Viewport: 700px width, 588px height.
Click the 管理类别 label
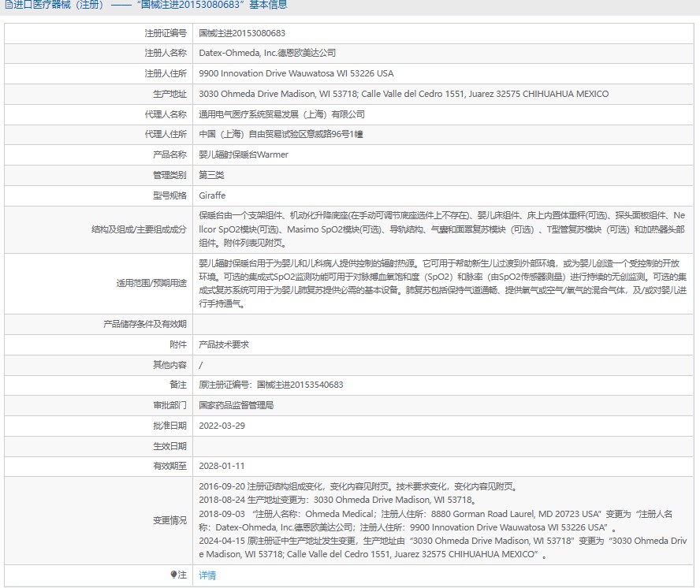point(169,175)
